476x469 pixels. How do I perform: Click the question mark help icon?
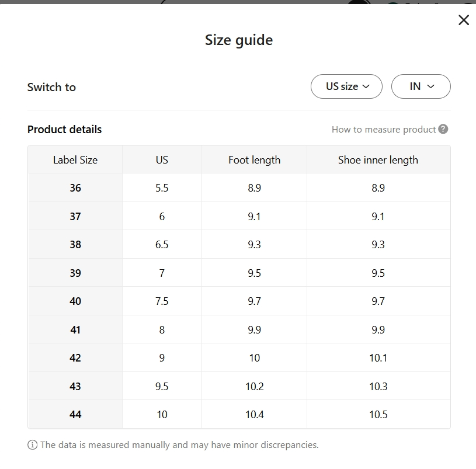443,129
